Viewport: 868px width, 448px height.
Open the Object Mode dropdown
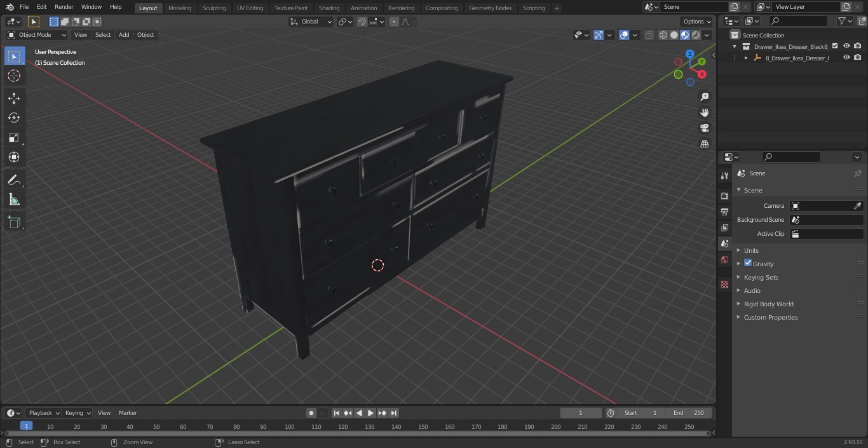pyautogui.click(x=37, y=35)
